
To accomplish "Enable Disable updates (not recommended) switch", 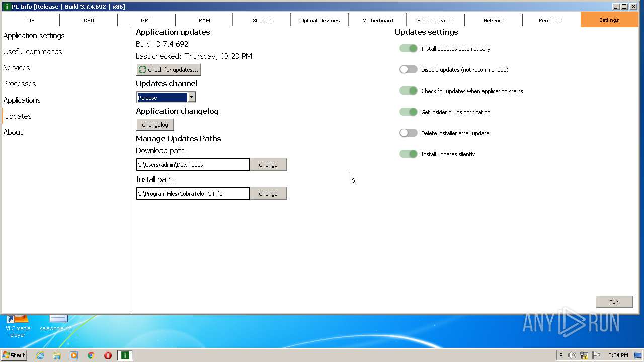I will pyautogui.click(x=408, y=70).
